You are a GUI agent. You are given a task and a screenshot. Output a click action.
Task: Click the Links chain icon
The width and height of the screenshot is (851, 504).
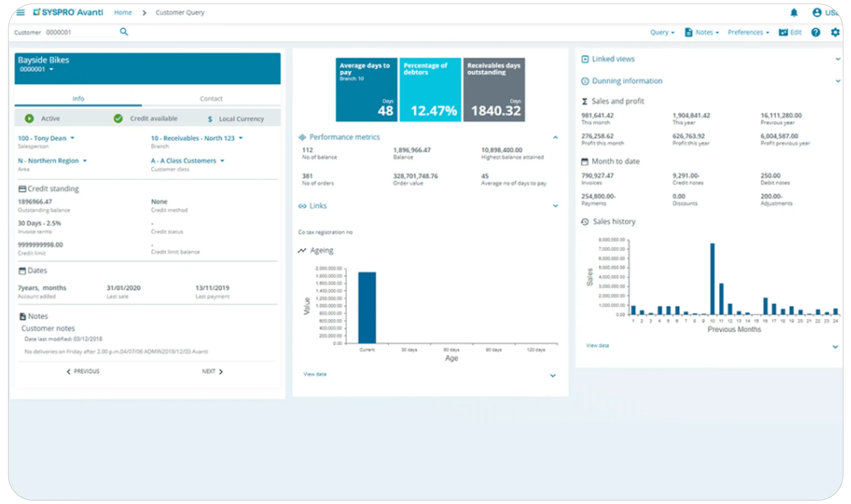tap(302, 206)
